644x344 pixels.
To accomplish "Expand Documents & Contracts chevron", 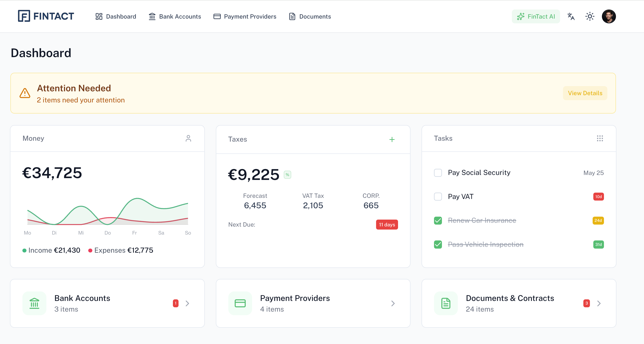I will (599, 303).
